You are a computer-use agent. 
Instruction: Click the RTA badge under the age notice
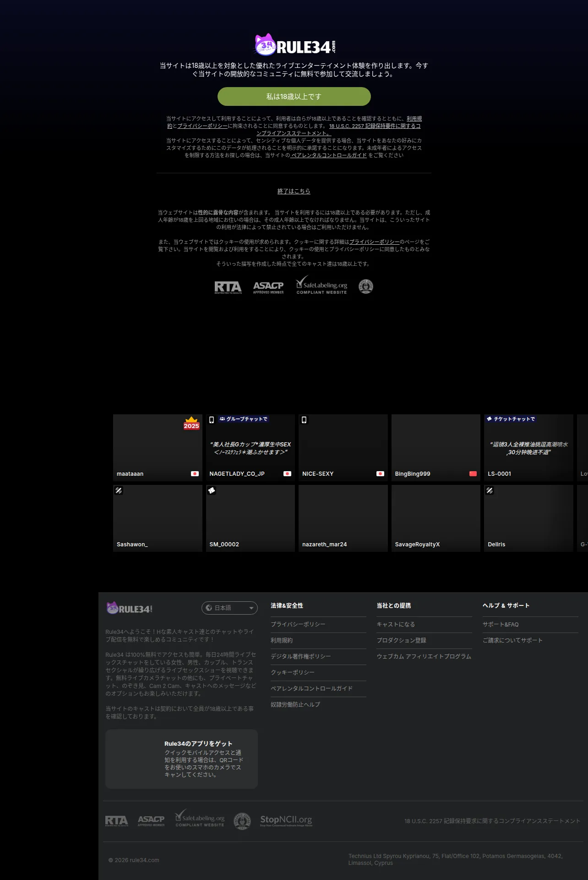pos(228,287)
